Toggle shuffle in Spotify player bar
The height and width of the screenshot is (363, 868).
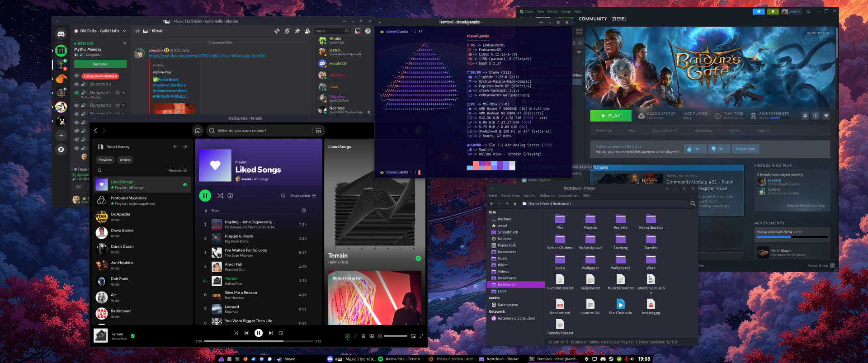(236, 333)
